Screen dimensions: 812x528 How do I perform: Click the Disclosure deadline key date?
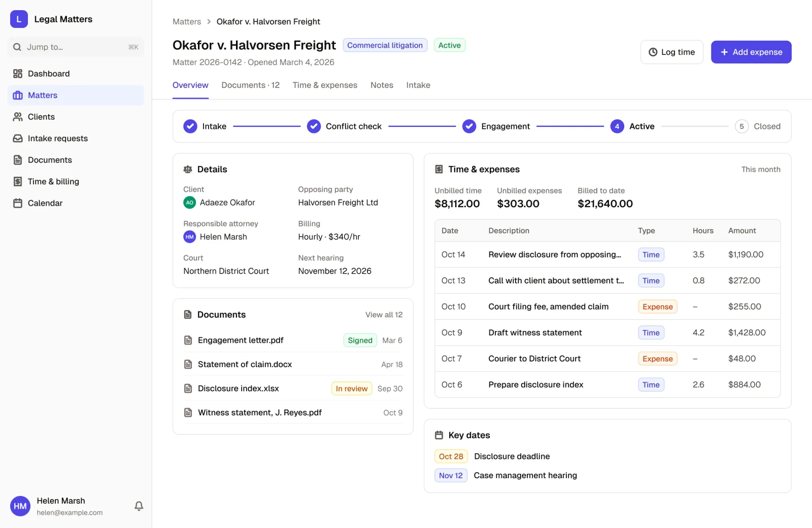point(512,456)
